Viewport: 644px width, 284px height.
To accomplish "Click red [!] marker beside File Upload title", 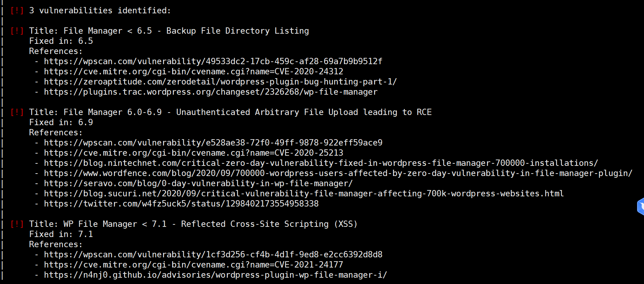I will coord(17,112).
